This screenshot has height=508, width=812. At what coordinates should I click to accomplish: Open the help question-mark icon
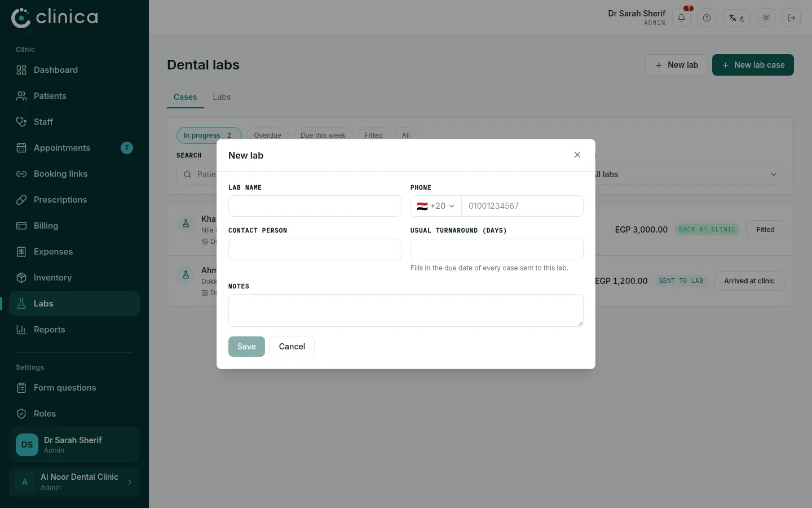click(707, 18)
